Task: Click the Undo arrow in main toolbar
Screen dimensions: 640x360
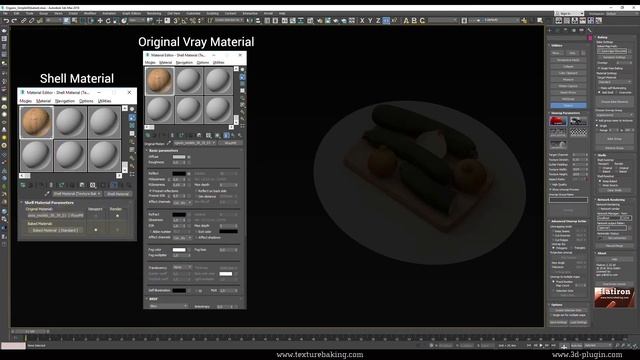Action: 6,20
